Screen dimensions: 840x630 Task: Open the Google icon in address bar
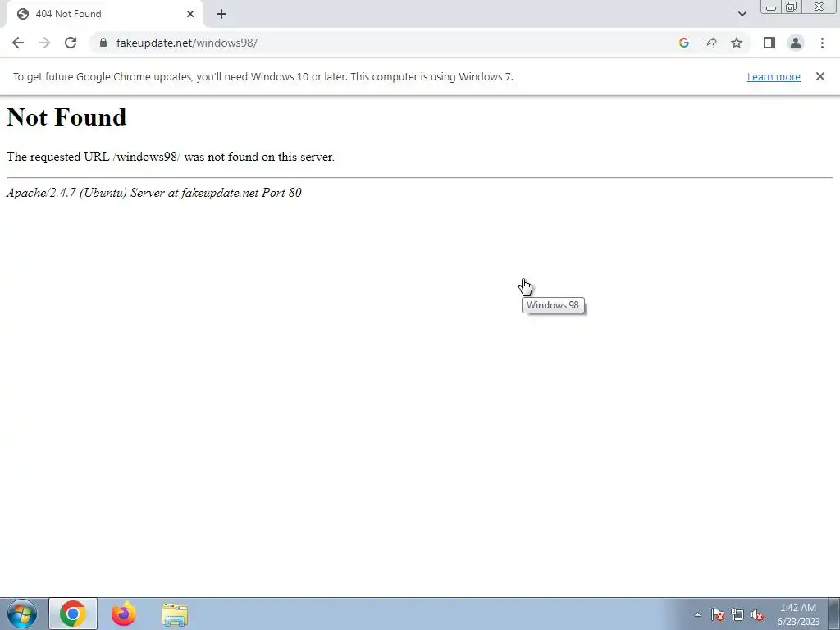point(683,43)
